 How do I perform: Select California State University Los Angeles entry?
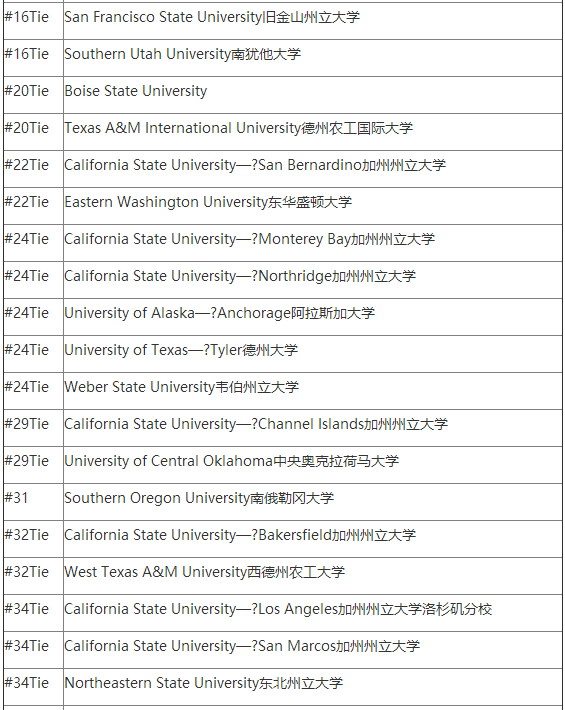click(x=278, y=609)
